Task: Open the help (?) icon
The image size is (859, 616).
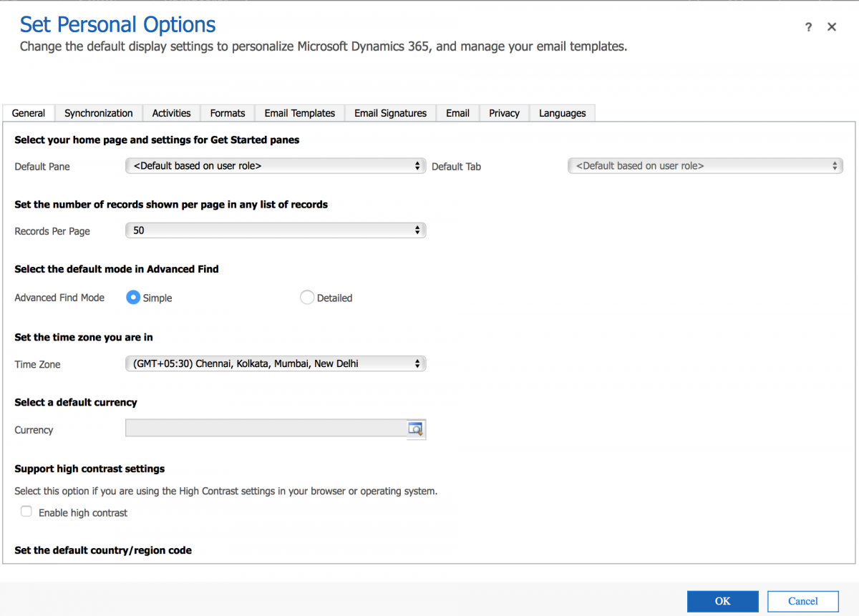Action: [x=808, y=26]
